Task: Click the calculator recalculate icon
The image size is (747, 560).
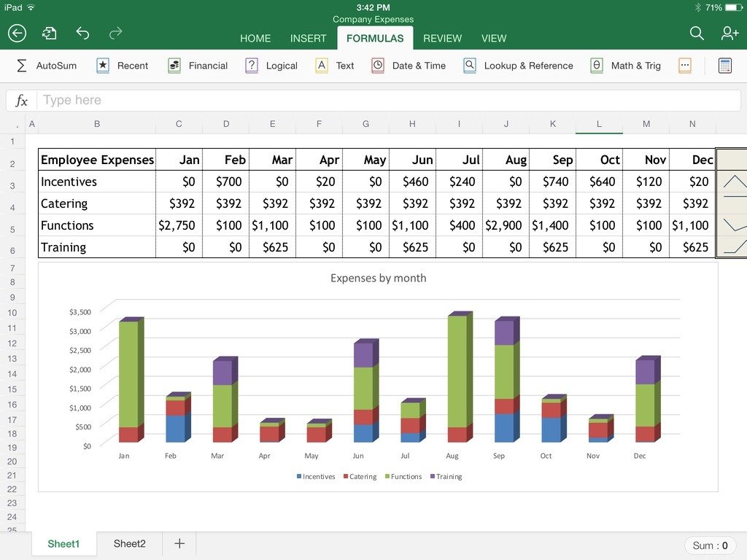Action: (724, 65)
